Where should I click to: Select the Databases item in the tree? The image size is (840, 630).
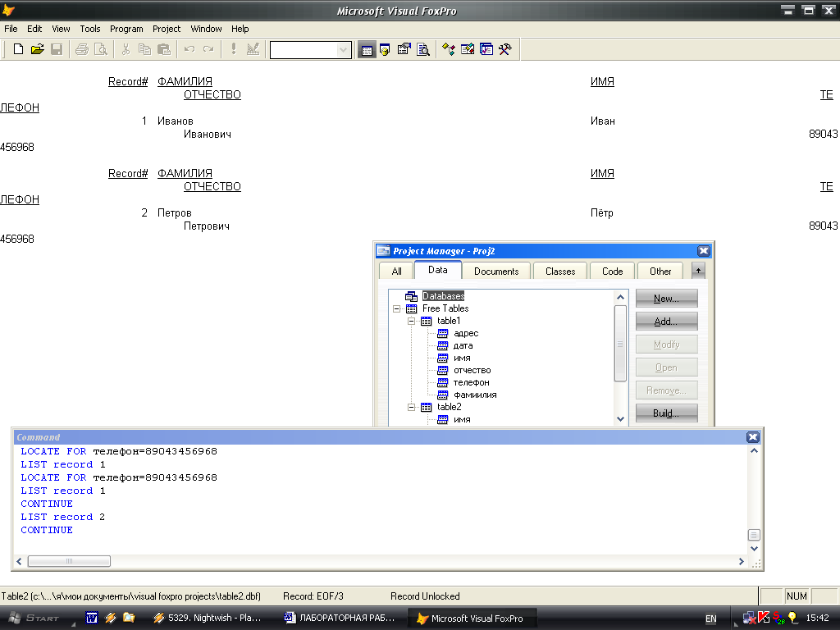[443, 295]
